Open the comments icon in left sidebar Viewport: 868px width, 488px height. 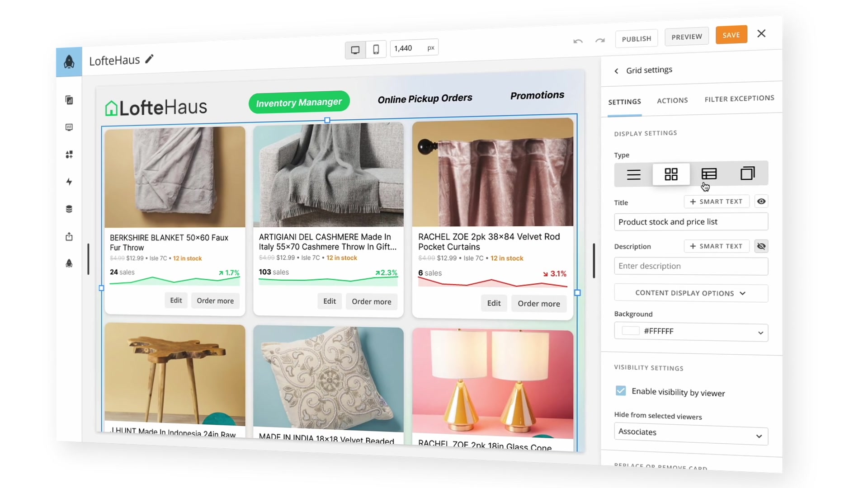69,127
